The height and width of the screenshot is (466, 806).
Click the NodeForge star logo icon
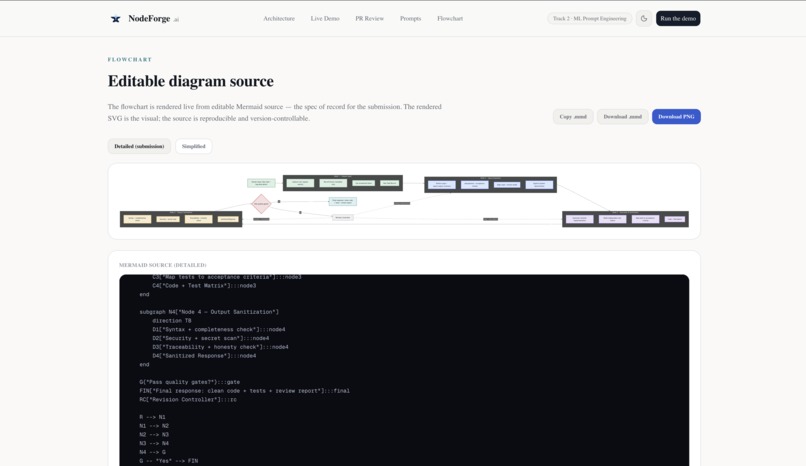[116, 19]
